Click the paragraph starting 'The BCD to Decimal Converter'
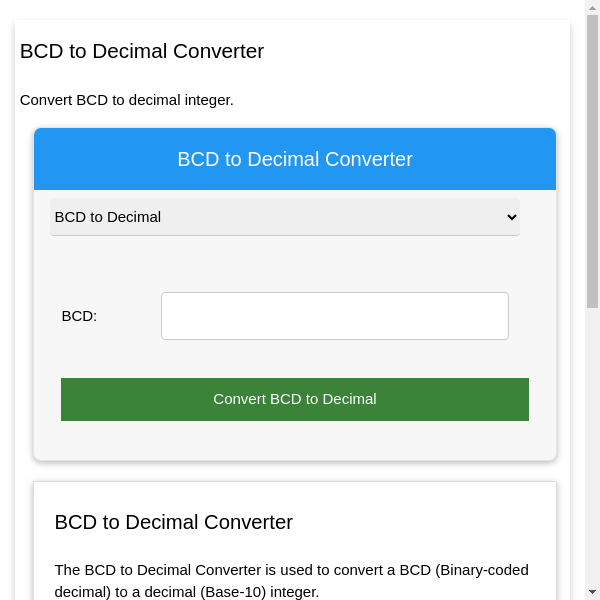This screenshot has width=600, height=600. (x=292, y=581)
